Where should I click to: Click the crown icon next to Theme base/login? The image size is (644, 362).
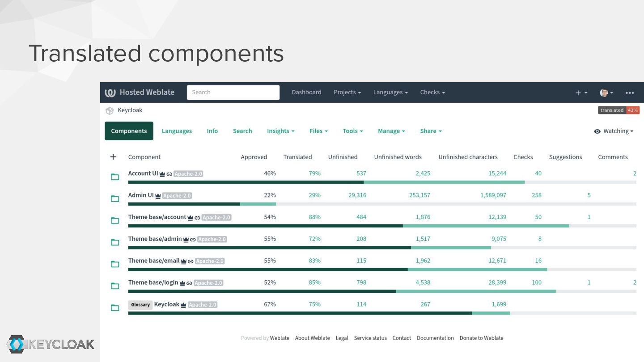(182, 283)
